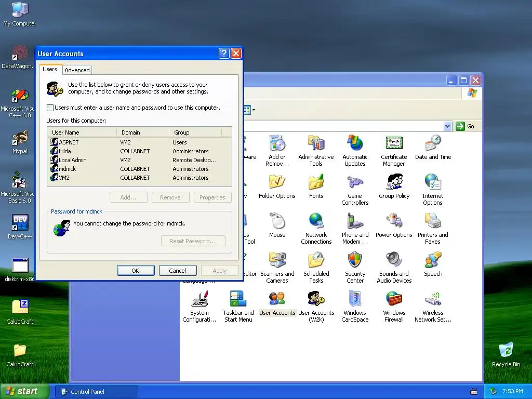Select My Computer desktop icon

pyautogui.click(x=20, y=14)
